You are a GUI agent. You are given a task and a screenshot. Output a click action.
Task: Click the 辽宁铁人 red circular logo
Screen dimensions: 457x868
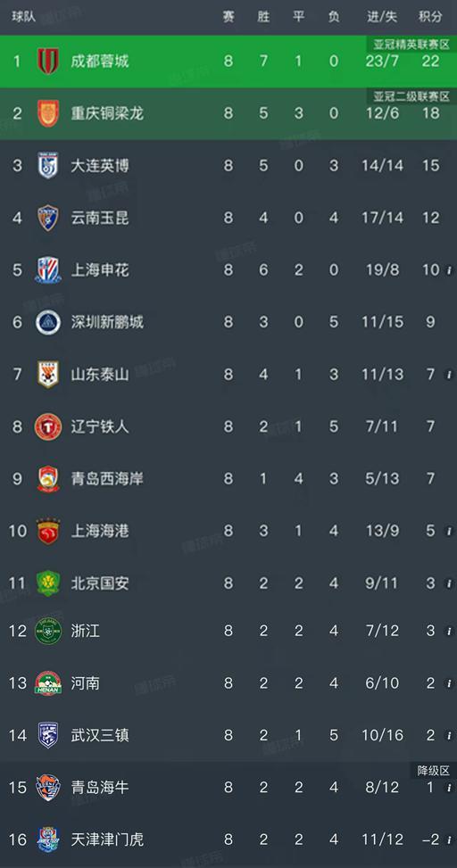coord(48,426)
